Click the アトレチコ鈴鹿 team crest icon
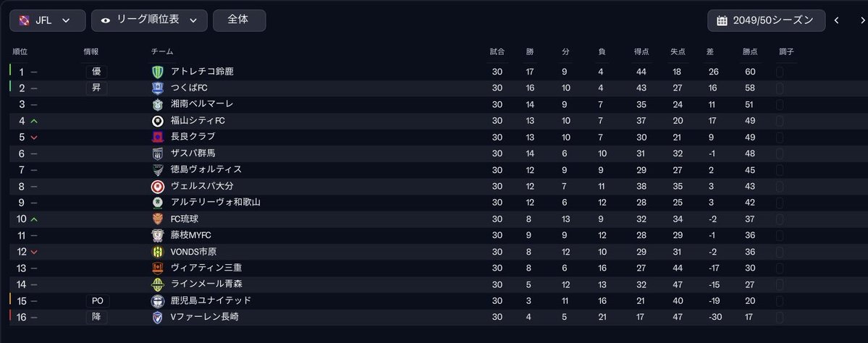The height and width of the screenshot is (343, 868). [x=158, y=72]
